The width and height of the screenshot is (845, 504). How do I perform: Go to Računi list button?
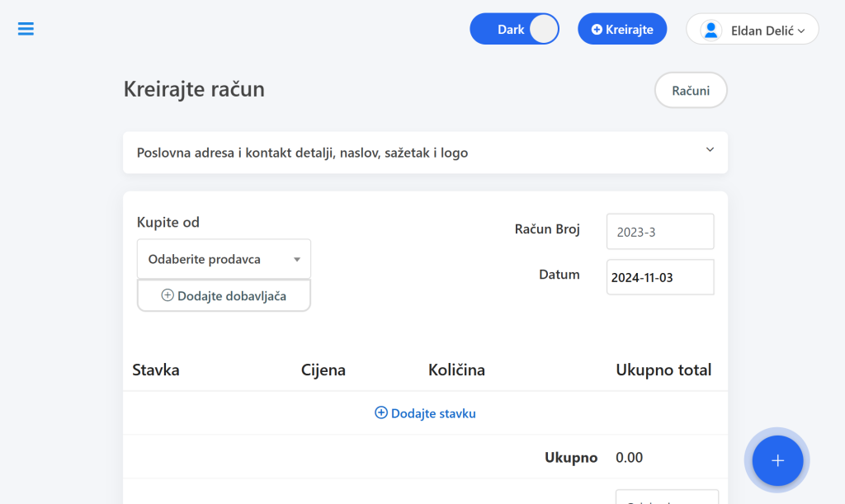point(691,91)
